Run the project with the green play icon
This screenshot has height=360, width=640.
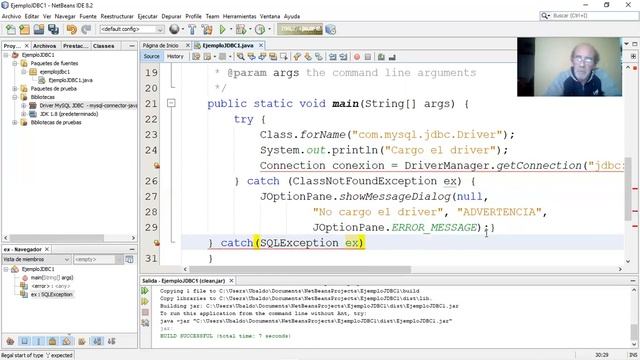pos(222,29)
